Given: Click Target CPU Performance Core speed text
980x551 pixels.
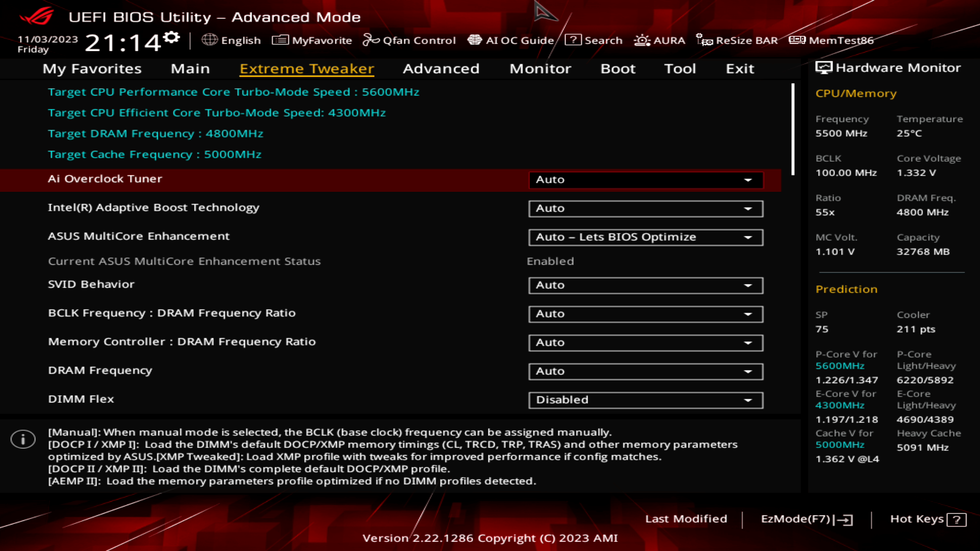Looking at the screenshot, I should tap(234, 92).
